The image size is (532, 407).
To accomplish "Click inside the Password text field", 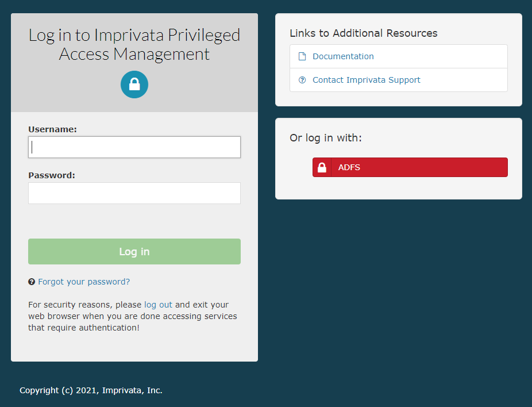I will click(134, 193).
